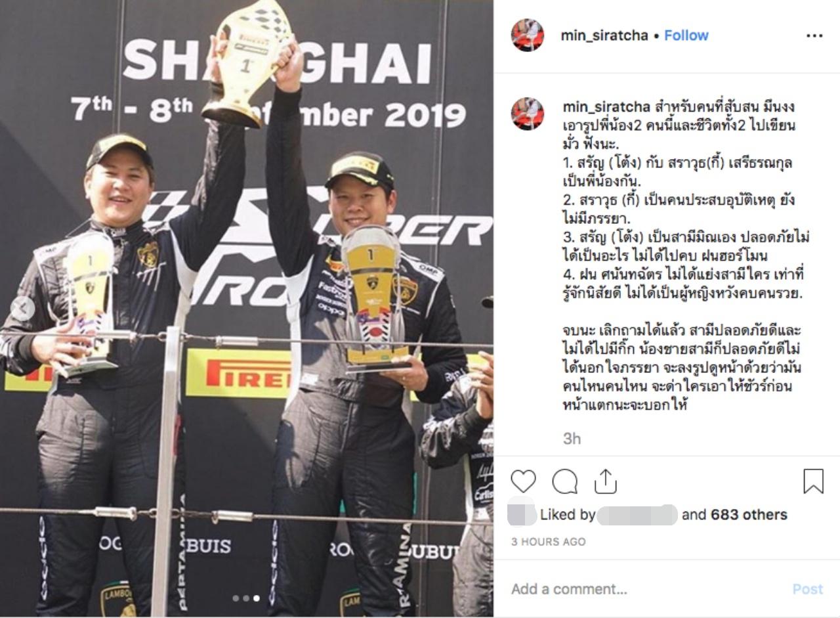The height and width of the screenshot is (618, 840).
Task: Select the third carousel dot indicator
Action: [256, 598]
